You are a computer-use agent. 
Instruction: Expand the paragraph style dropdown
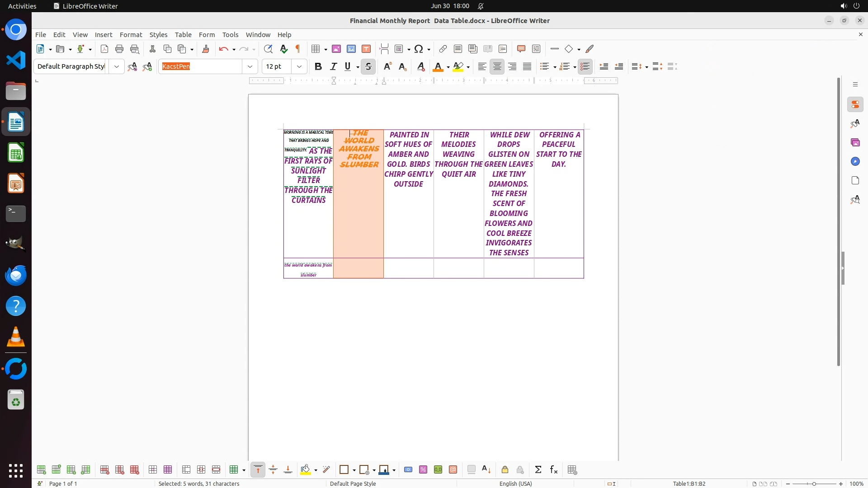[116, 66]
